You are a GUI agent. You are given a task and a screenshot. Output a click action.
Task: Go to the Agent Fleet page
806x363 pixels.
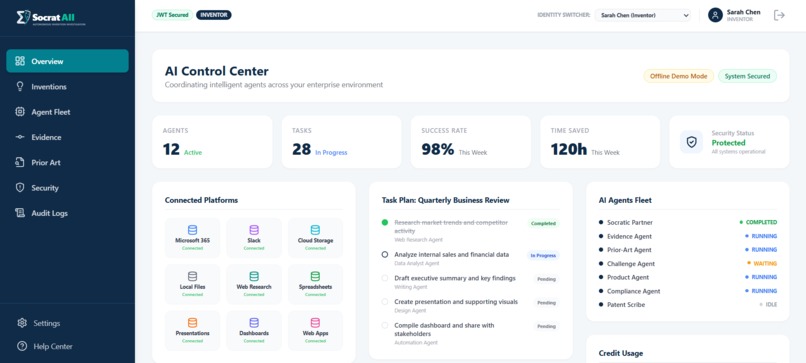[67, 112]
